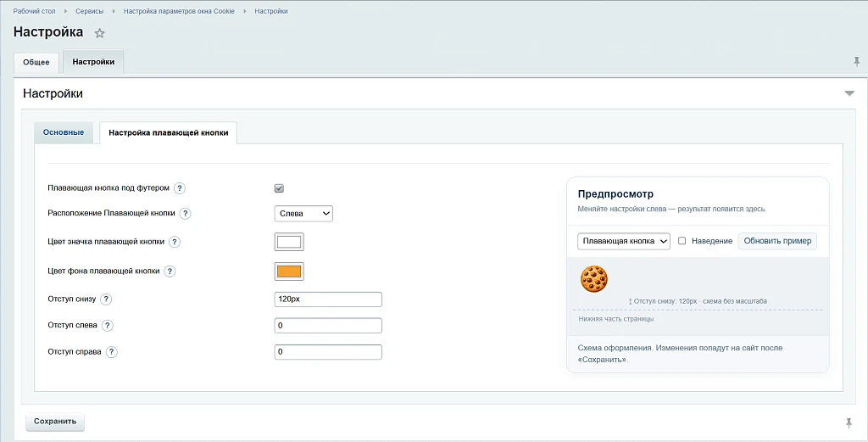Click the Меняйте настройки слева hint text
Image resolution: width=868 pixels, height=442 pixels.
tap(671, 210)
